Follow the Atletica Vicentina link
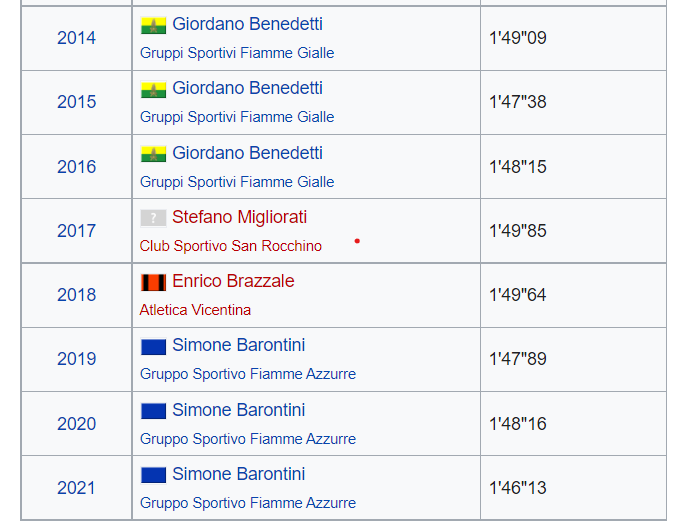682x528 pixels. coord(195,310)
